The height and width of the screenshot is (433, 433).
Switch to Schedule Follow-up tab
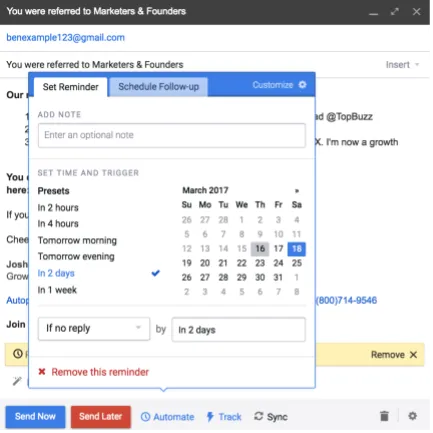pyautogui.click(x=159, y=87)
